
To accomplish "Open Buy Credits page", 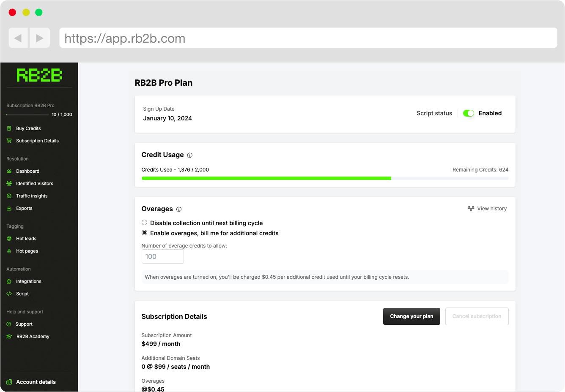I will pyautogui.click(x=28, y=128).
